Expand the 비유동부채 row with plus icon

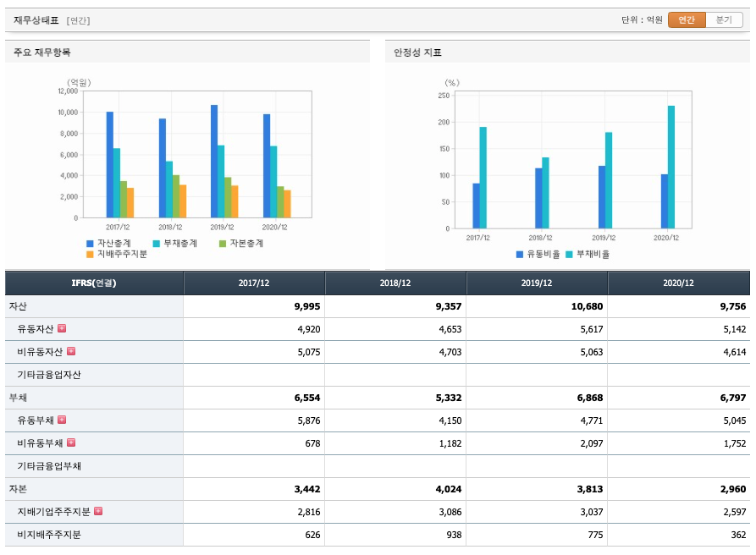(71, 442)
